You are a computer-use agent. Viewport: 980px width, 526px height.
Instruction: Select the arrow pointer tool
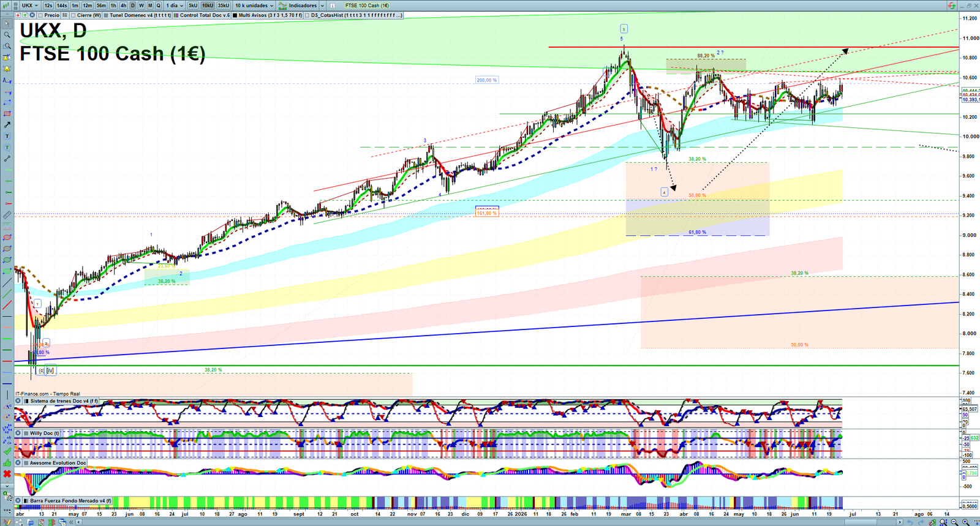(7, 24)
